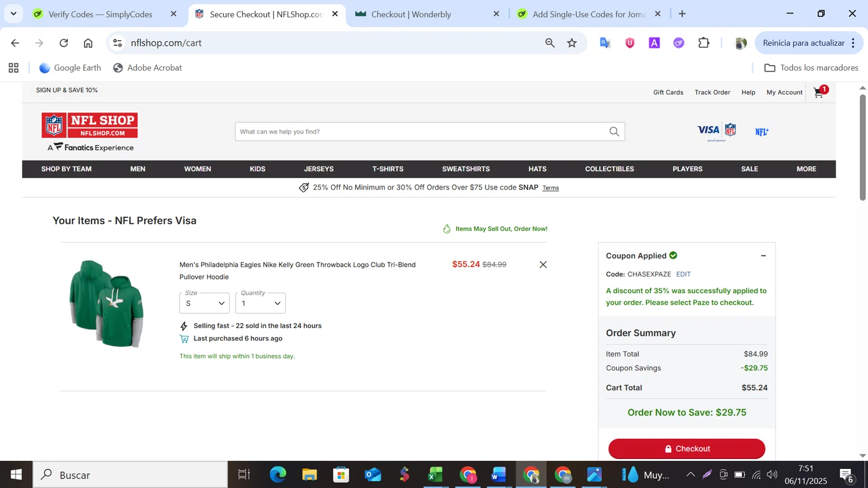
Task: Open the Eagles Throwback Hoodie product title
Action: coord(297,271)
